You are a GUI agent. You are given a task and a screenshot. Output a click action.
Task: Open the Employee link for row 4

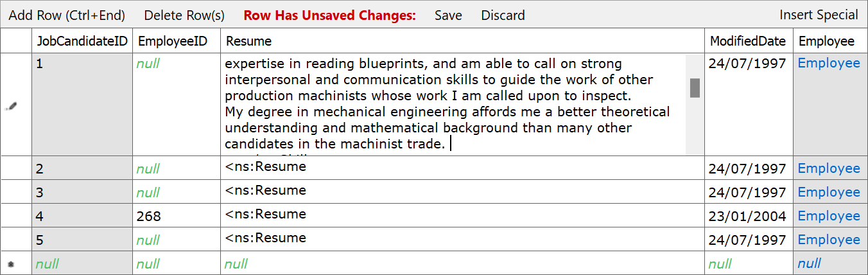(x=829, y=216)
